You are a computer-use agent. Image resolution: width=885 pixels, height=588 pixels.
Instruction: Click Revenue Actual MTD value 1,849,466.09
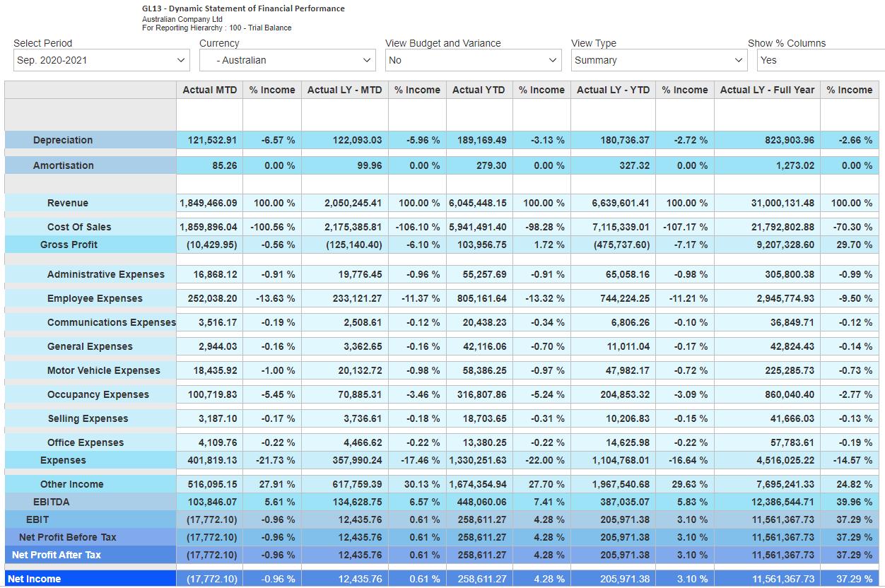point(209,203)
